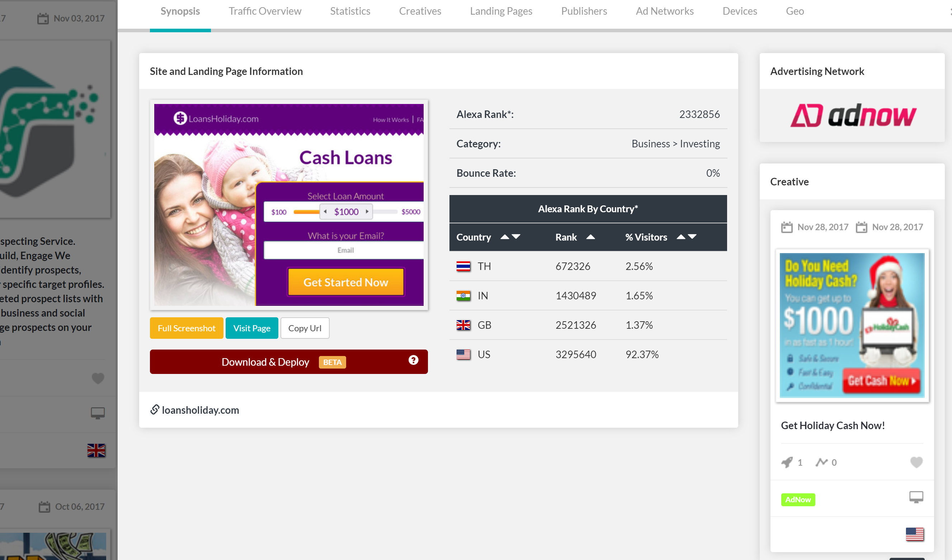Image resolution: width=952 pixels, height=560 pixels.
Task: Click the help question mark on Download & Deploy
Action: pos(413,360)
